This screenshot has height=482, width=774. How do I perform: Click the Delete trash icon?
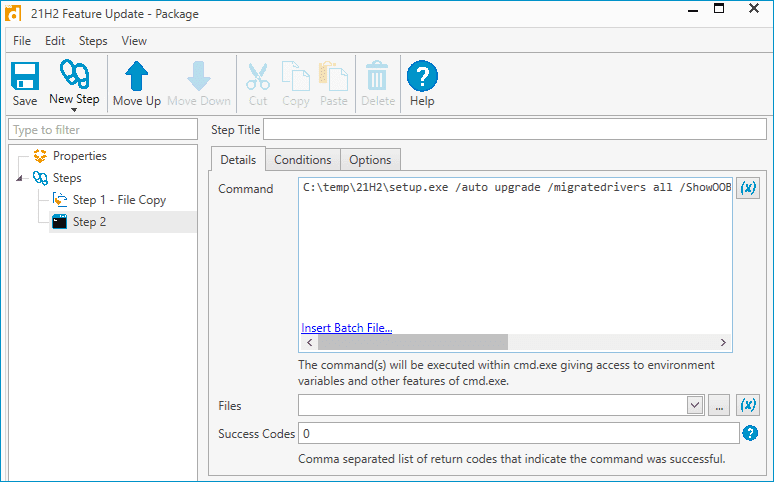pos(378,77)
